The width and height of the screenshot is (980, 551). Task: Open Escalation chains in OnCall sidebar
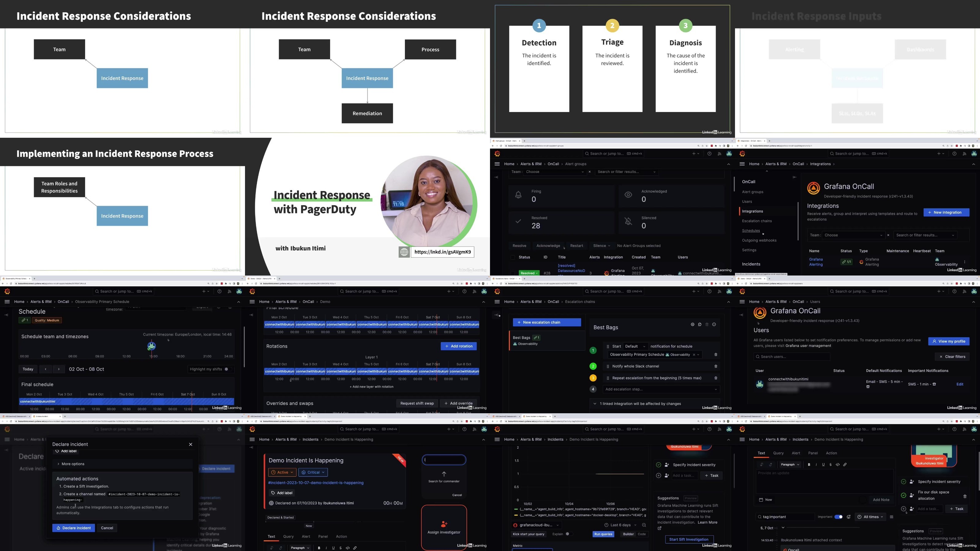[x=757, y=221]
